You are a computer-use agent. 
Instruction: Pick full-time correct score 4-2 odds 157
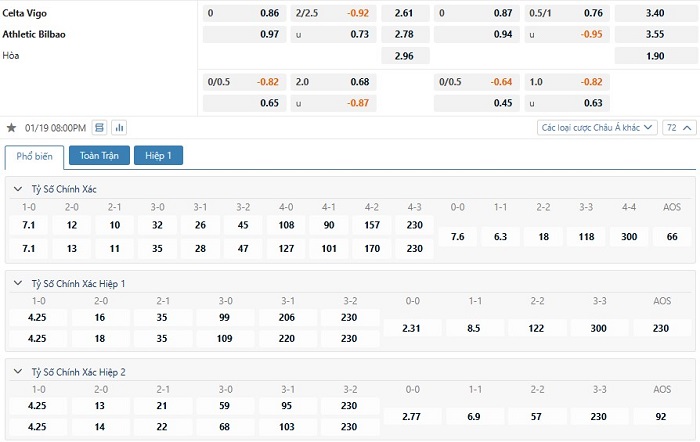click(x=372, y=225)
